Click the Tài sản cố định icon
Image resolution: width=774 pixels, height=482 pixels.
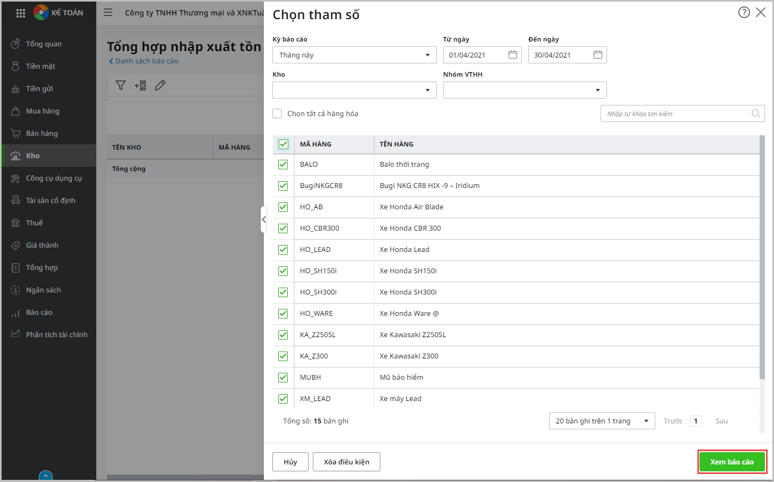[x=15, y=201]
